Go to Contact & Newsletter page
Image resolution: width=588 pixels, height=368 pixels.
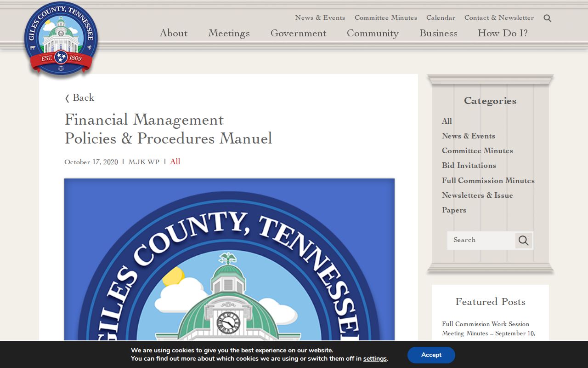click(x=499, y=17)
